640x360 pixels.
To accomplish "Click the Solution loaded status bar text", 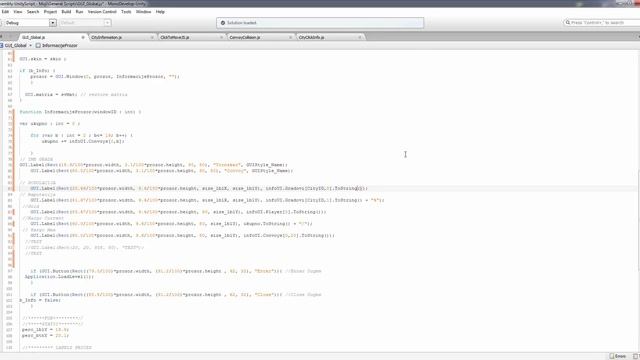I will 242,23.
